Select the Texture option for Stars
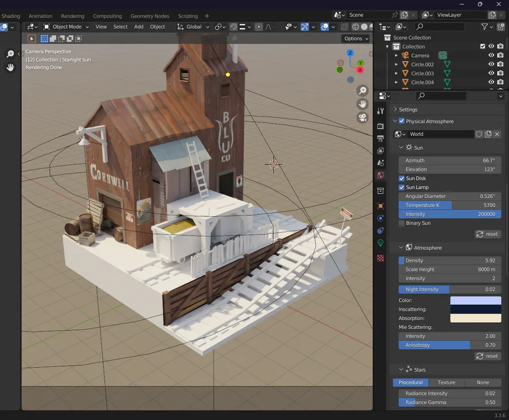This screenshot has width=509, height=420. pyautogui.click(x=446, y=383)
